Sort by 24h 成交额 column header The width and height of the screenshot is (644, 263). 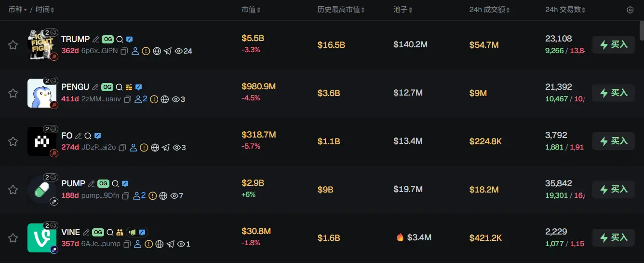point(489,10)
